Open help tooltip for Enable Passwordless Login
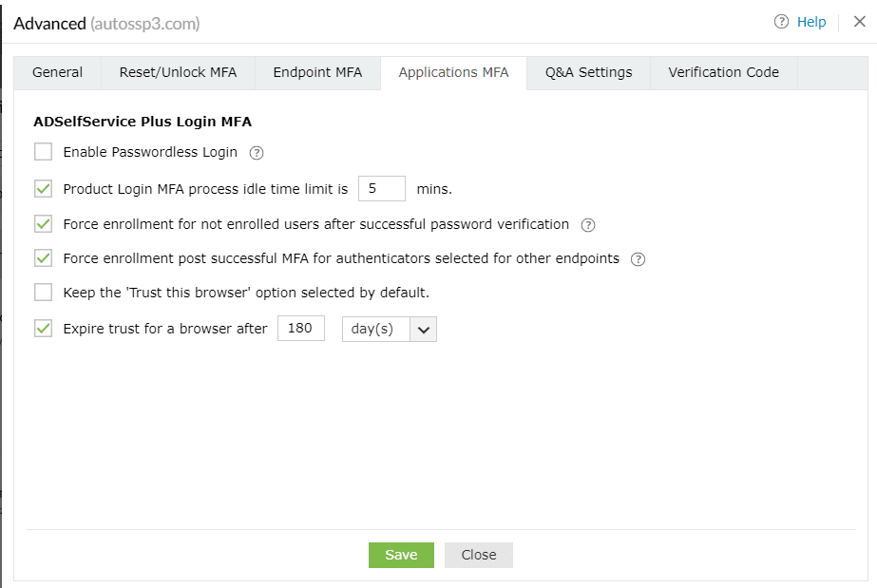 [x=257, y=153]
